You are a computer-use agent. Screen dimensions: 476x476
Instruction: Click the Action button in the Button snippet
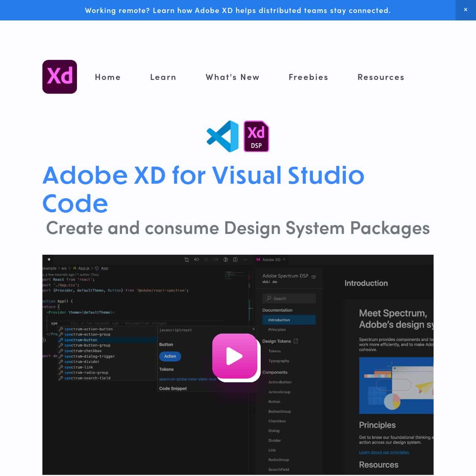[170, 356]
